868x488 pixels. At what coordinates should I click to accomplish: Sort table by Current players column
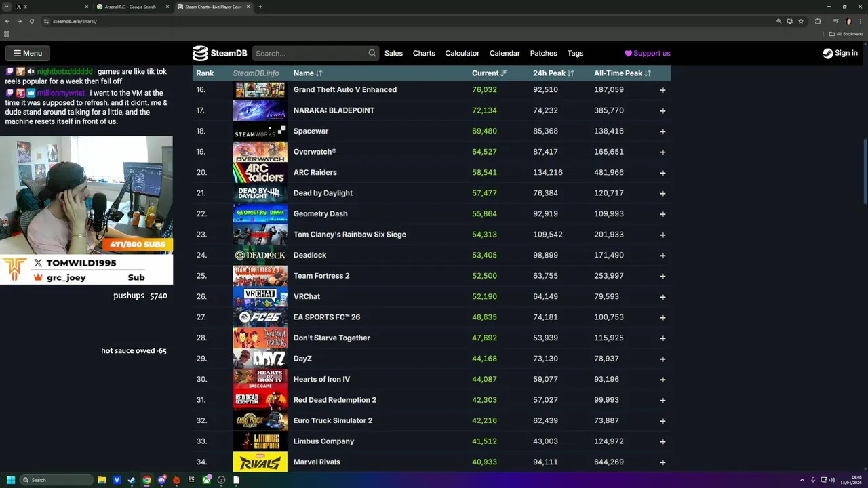[x=490, y=73]
